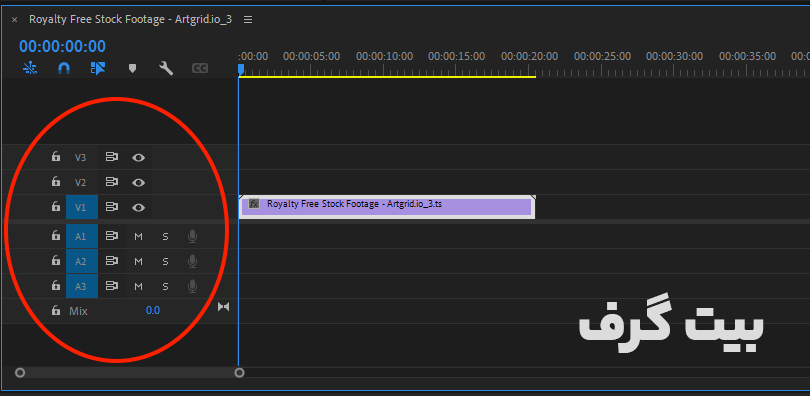Toggle V1 track targeting
The width and height of the screenshot is (810, 396).
click(x=82, y=208)
